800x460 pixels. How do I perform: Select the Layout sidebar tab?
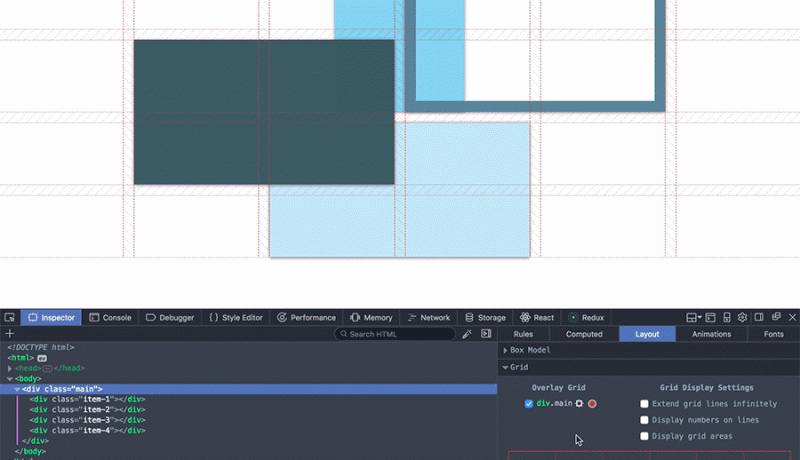(647, 334)
